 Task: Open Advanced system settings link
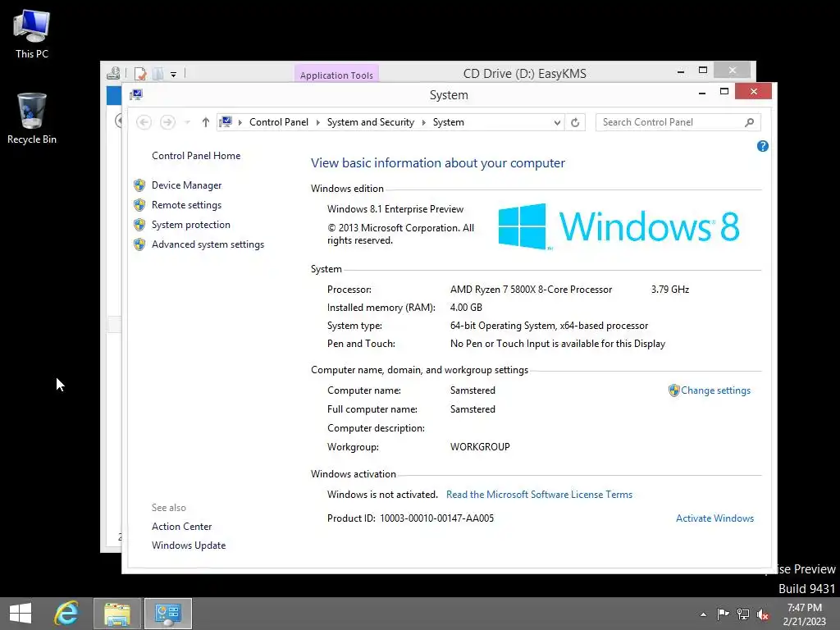point(208,244)
